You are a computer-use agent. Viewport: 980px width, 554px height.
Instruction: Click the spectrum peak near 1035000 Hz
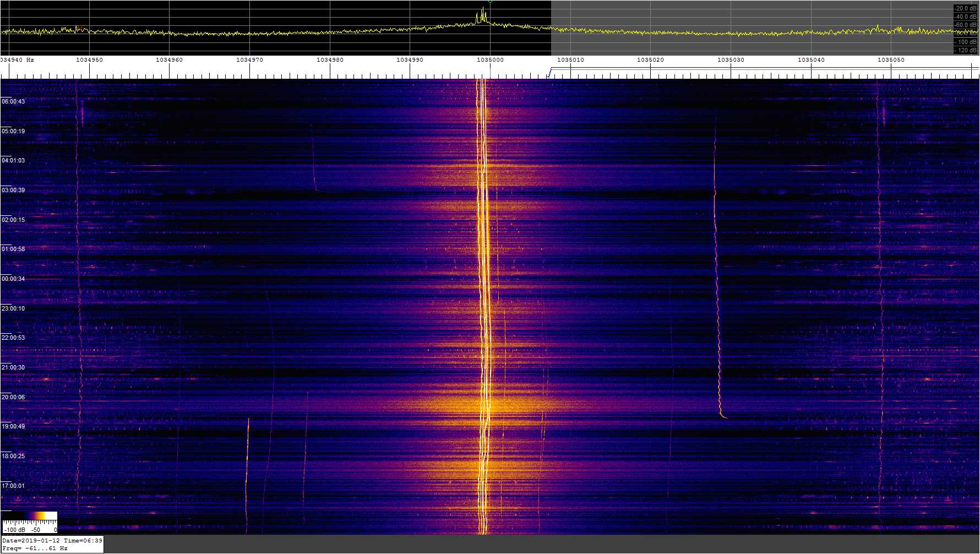[483, 15]
